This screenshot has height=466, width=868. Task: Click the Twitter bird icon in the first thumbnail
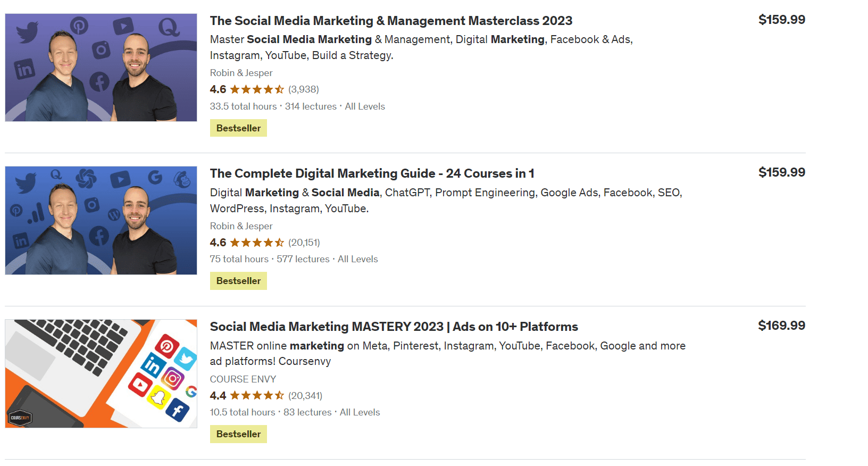(x=27, y=32)
